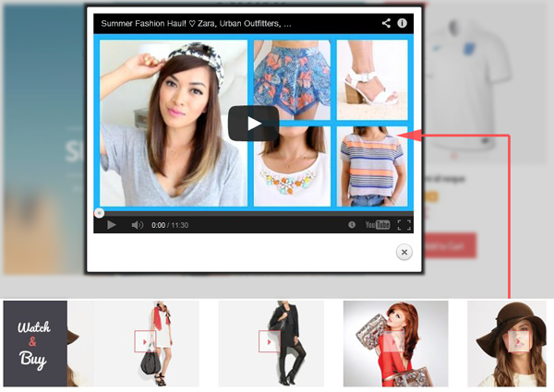The image size is (554, 392).
Task: Mute the video volume speaker
Action: (x=137, y=225)
